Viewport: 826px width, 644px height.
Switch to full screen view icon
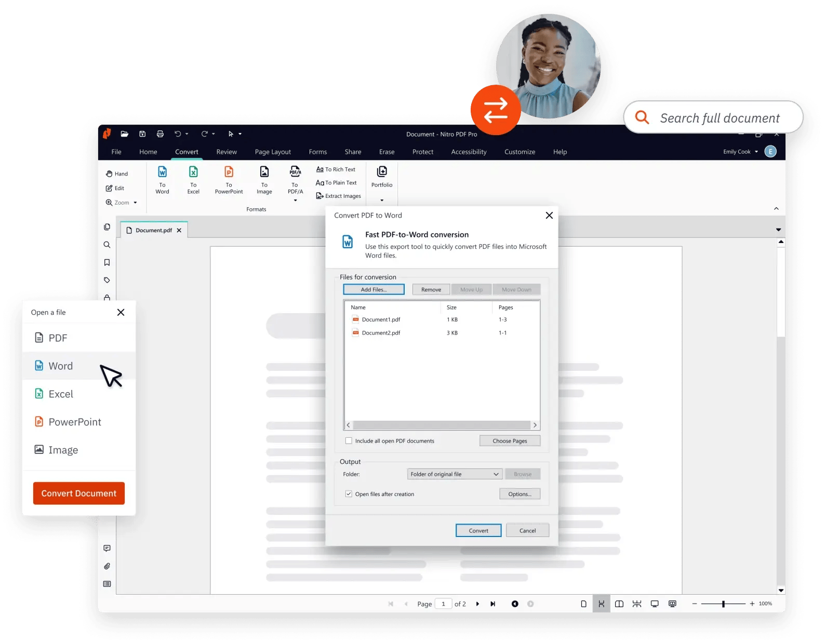tap(655, 604)
